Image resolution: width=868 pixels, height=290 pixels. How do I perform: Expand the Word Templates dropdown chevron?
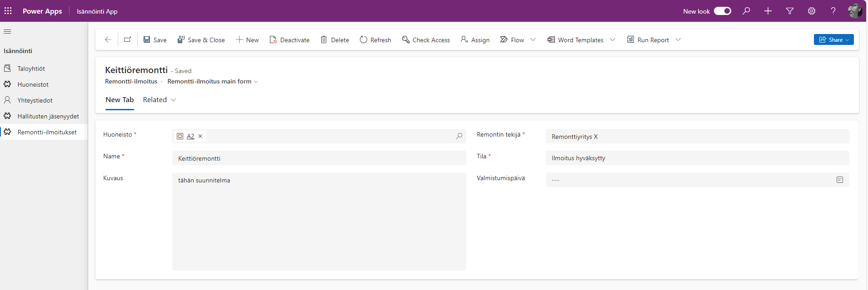pyautogui.click(x=613, y=39)
